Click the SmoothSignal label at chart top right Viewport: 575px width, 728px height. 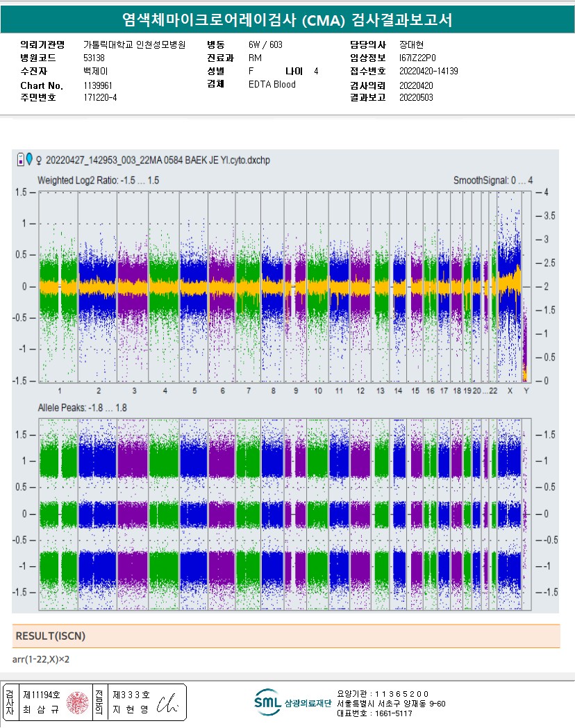coord(492,181)
